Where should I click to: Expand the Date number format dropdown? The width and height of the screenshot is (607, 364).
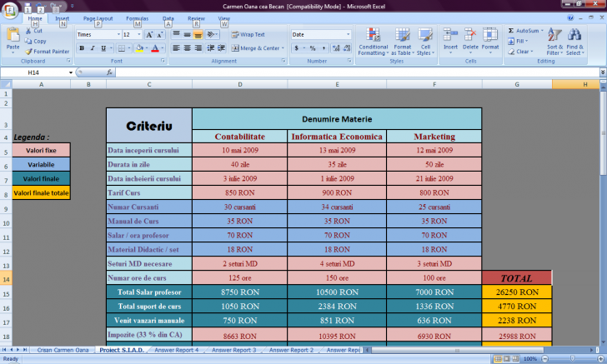coord(349,35)
